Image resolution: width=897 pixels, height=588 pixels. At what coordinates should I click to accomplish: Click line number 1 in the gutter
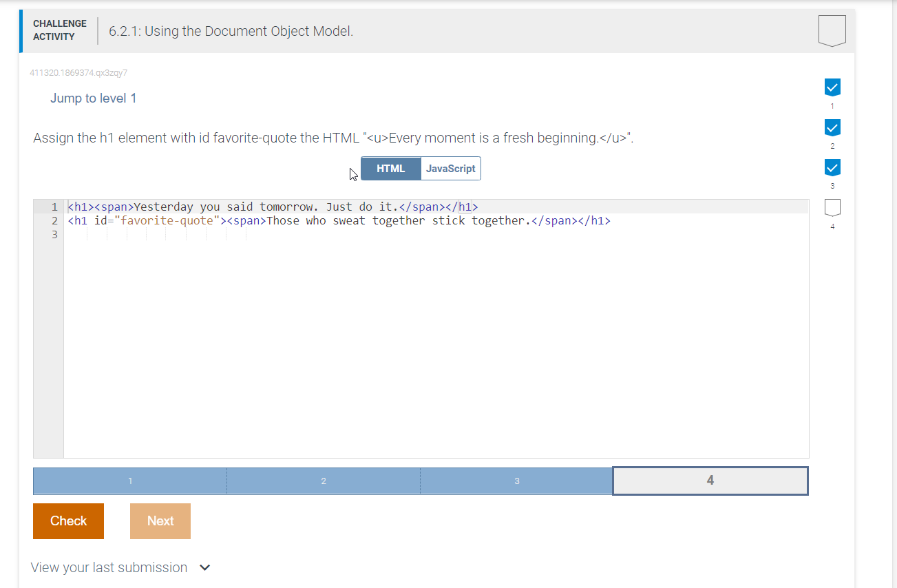pyautogui.click(x=55, y=207)
